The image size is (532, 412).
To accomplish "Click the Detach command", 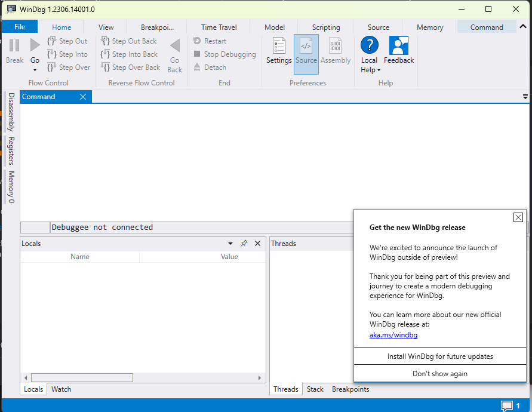I will tap(210, 67).
